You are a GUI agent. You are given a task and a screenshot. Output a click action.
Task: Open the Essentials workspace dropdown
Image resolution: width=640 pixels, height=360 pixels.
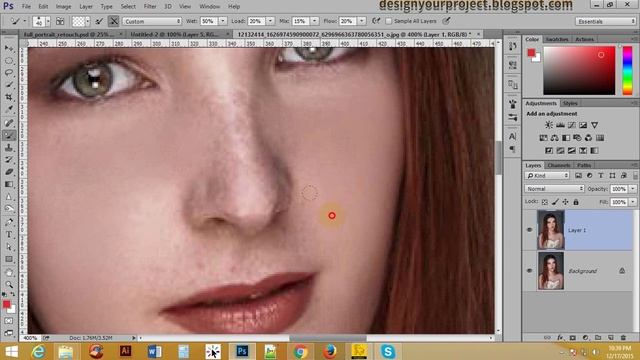click(606, 21)
